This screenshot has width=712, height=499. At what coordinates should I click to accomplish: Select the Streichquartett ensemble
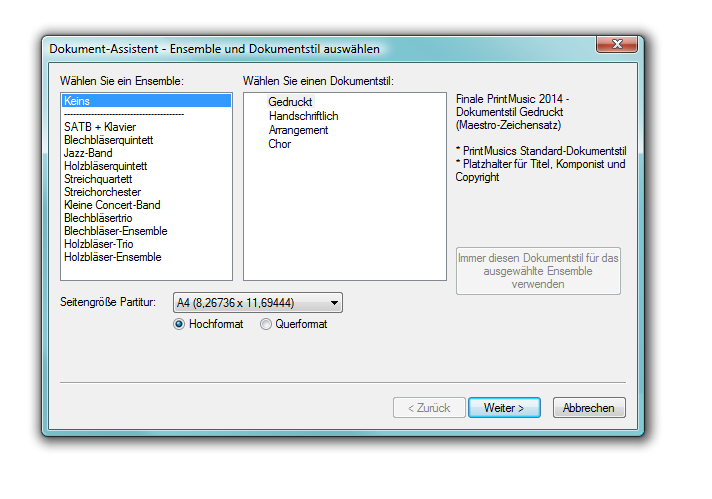coord(98,179)
